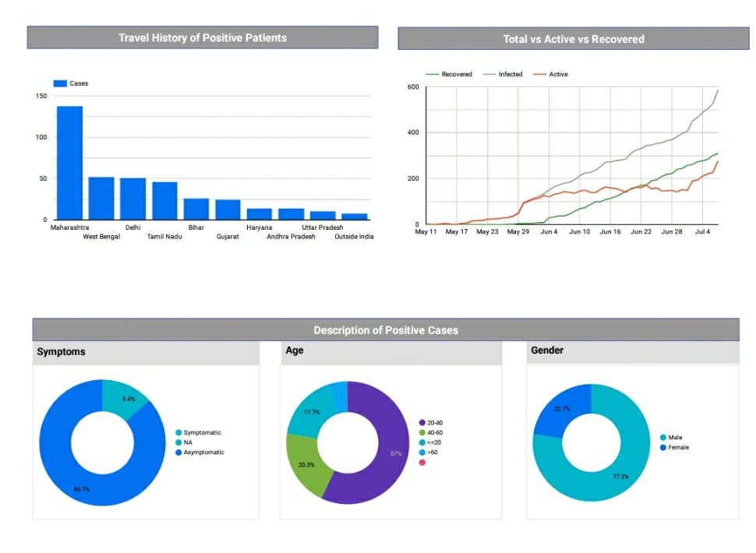756x553 pixels.
Task: Select the NA legend entry
Action: (x=184, y=442)
